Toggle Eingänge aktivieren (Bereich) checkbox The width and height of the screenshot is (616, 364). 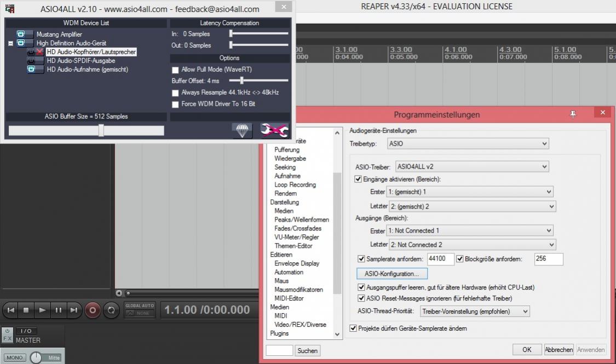(x=358, y=179)
